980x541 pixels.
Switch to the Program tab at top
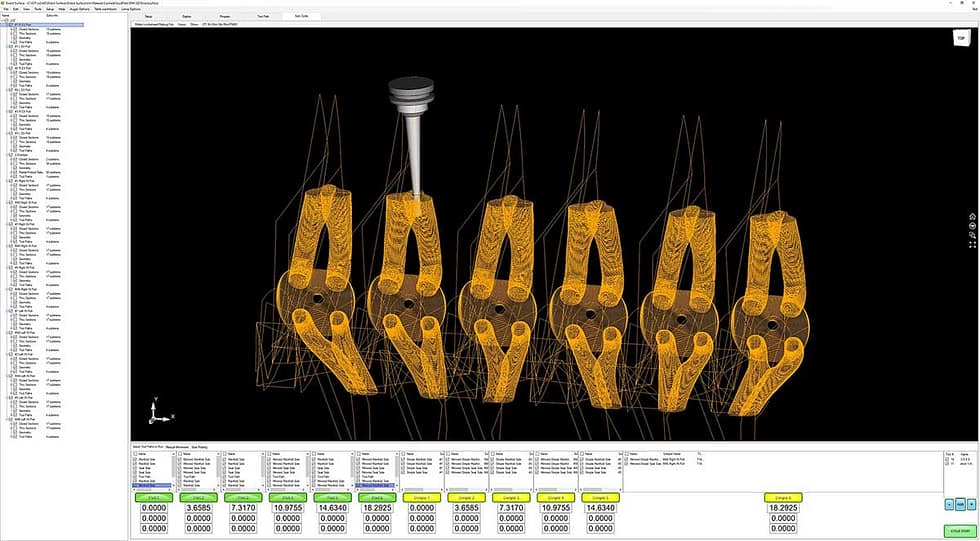click(225, 16)
